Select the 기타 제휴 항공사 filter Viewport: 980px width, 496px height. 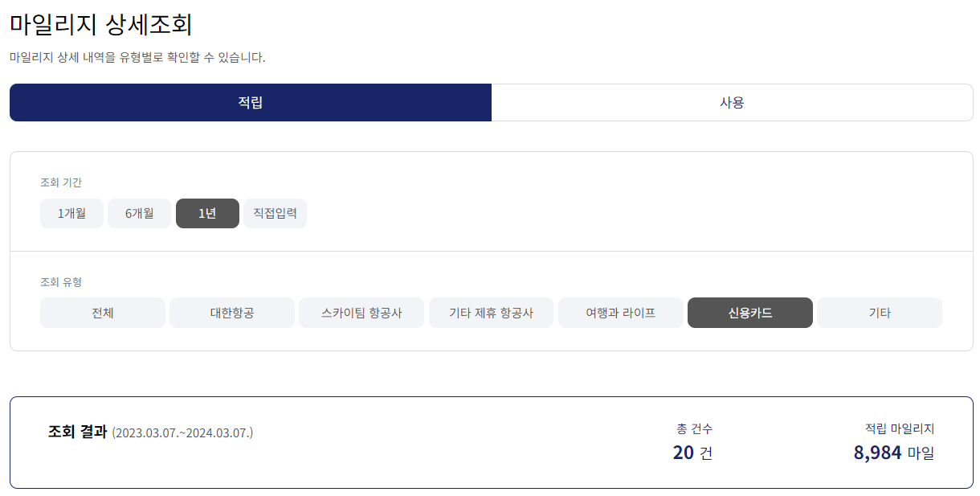(491, 313)
